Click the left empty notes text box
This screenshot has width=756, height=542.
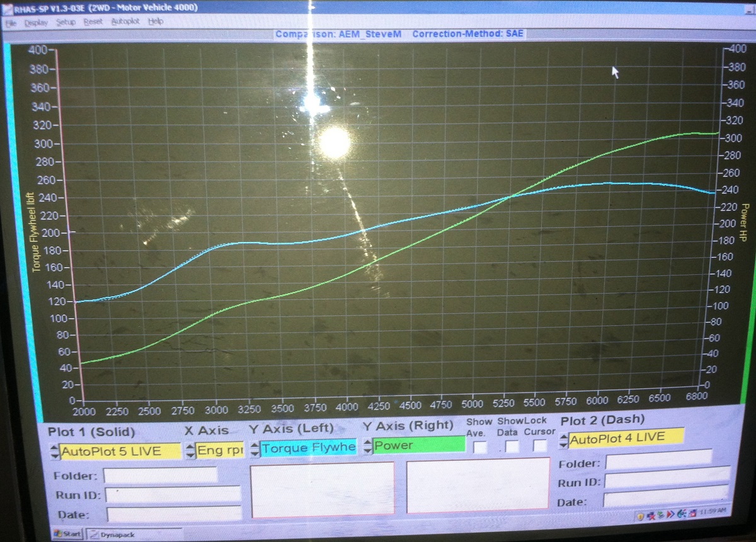coord(323,490)
